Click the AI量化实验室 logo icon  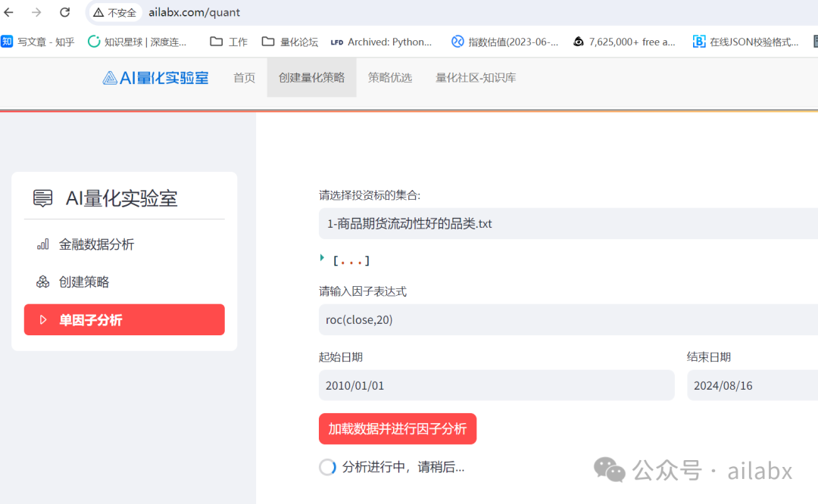click(x=108, y=79)
